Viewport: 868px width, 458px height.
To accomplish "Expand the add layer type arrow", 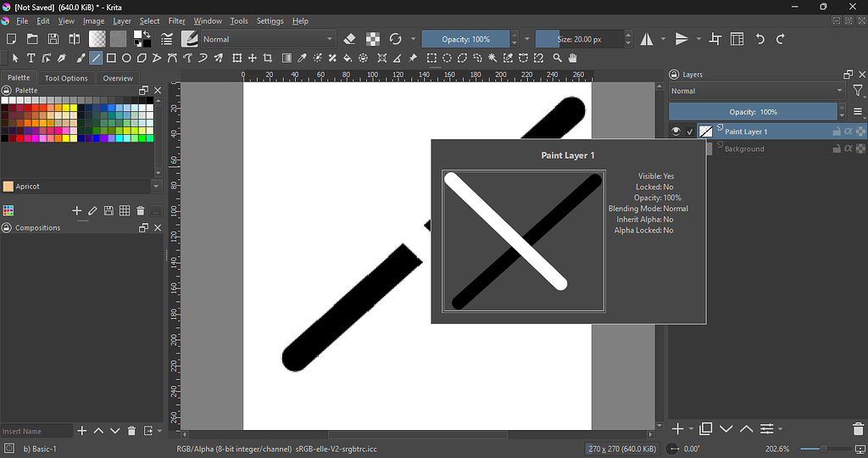I will tap(691, 428).
